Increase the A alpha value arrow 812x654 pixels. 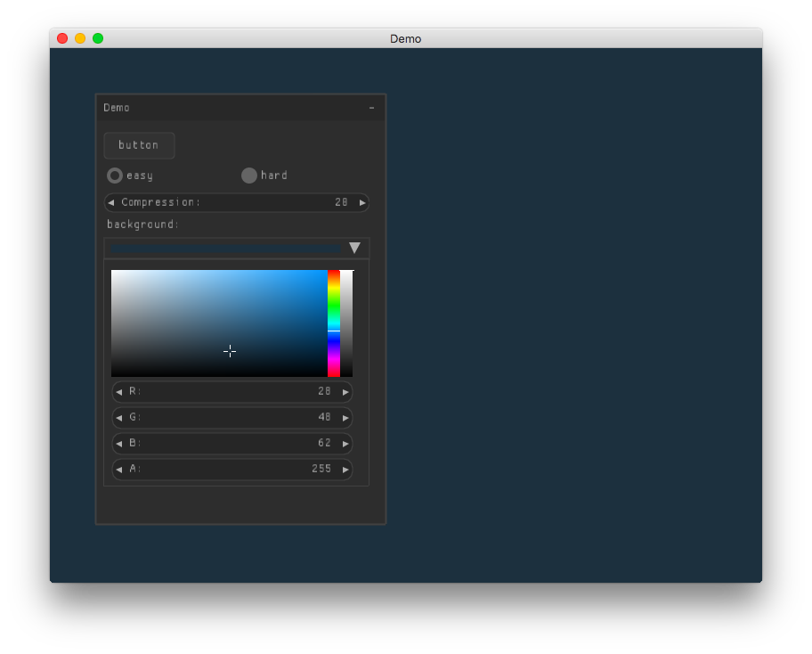tap(345, 470)
